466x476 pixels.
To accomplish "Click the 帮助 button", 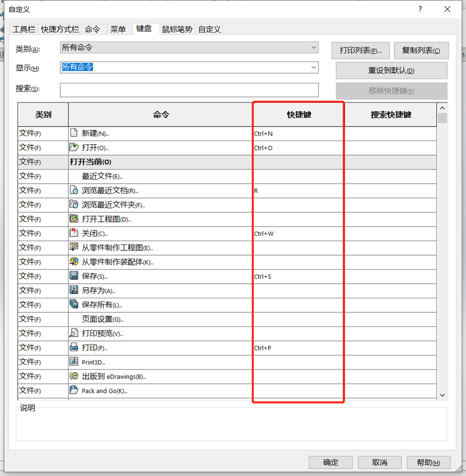I will tap(428, 463).
